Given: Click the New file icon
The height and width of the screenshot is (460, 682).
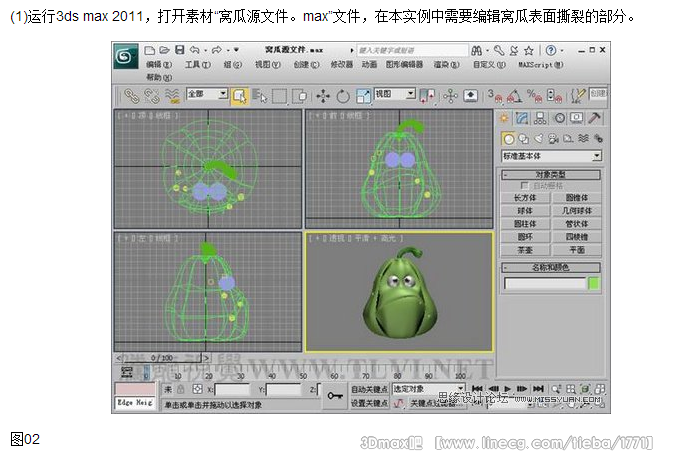Looking at the screenshot, I should (150, 50).
